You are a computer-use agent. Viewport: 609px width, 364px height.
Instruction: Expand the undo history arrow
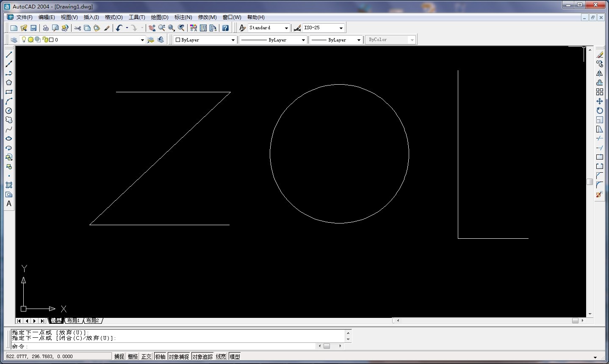127,28
